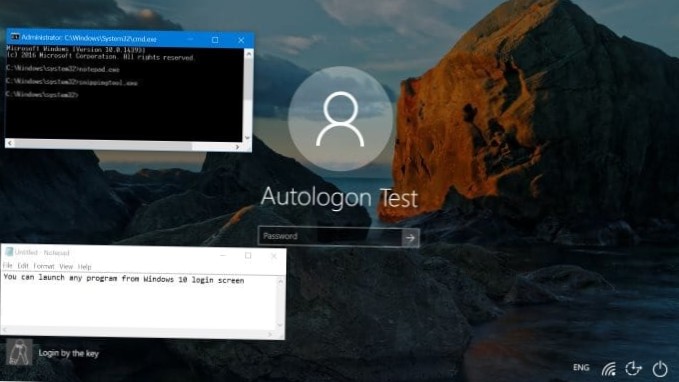The height and width of the screenshot is (382, 679).
Task: Click Notepad's horizontal scrollbar left arrow
Action: 5,330
